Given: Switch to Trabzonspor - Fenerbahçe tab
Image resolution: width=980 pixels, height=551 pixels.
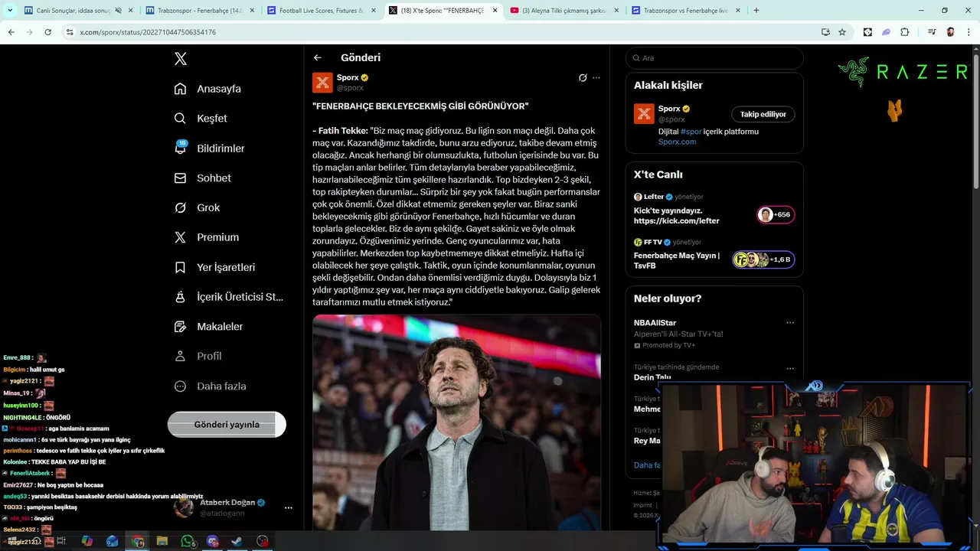Looking at the screenshot, I should [200, 11].
